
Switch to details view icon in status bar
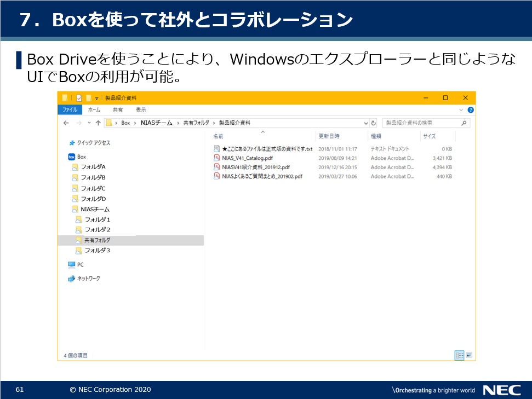[459, 355]
